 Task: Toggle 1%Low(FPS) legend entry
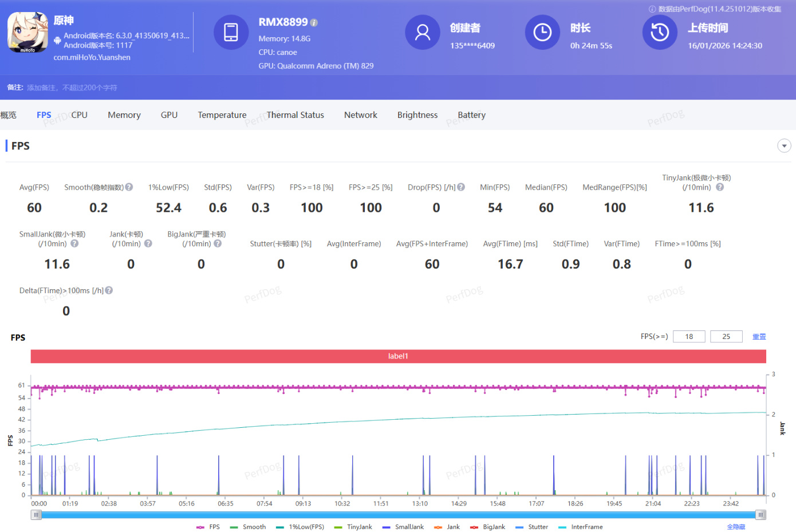click(x=300, y=527)
